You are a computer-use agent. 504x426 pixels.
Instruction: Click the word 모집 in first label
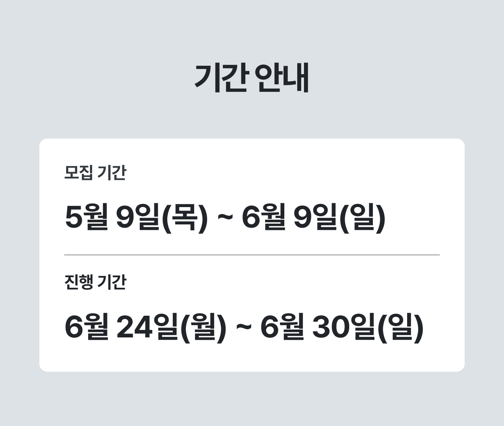(x=78, y=172)
